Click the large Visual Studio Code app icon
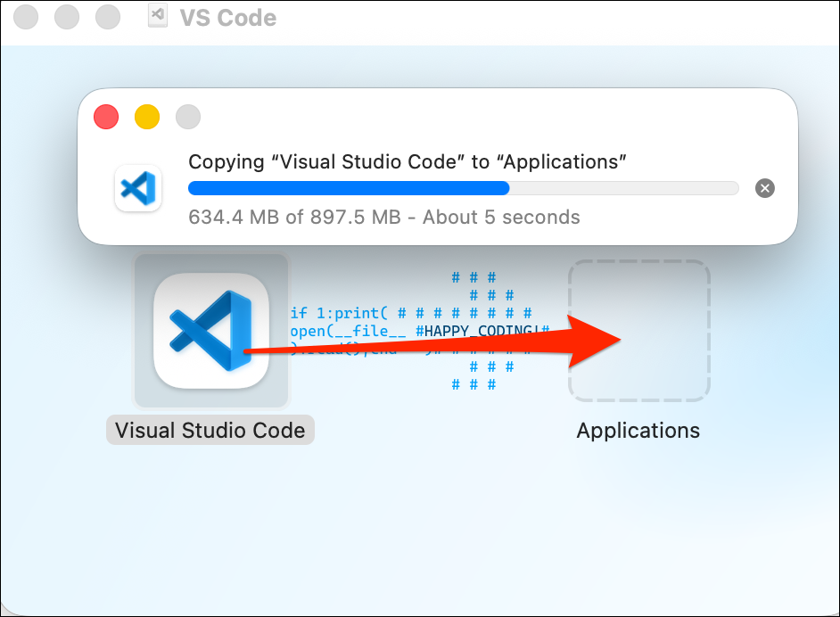 [x=211, y=331]
